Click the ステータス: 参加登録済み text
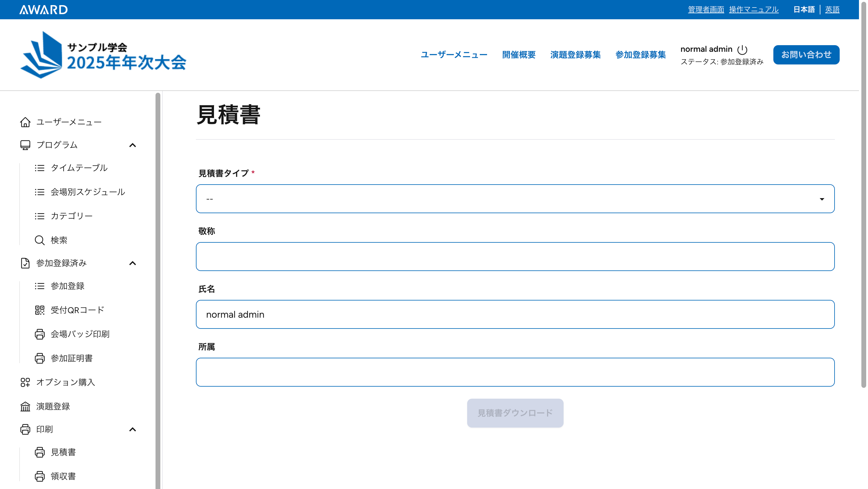 click(x=722, y=62)
